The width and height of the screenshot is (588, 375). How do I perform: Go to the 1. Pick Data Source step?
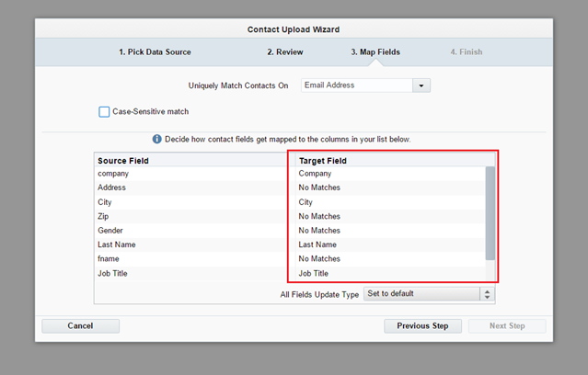click(x=155, y=52)
